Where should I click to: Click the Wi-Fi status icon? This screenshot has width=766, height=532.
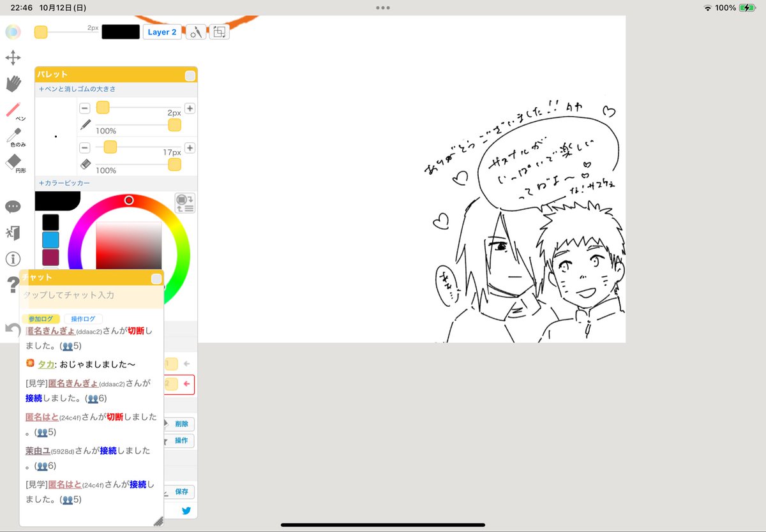(708, 8)
